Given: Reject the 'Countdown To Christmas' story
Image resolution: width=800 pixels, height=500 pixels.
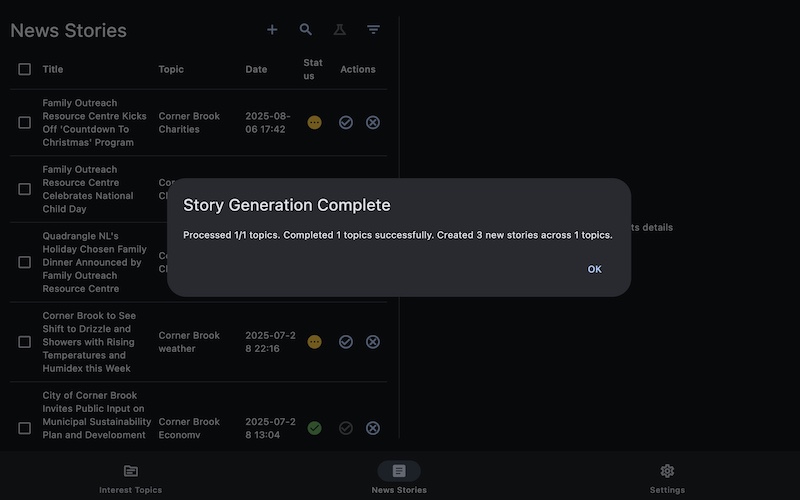Looking at the screenshot, I should [x=373, y=122].
